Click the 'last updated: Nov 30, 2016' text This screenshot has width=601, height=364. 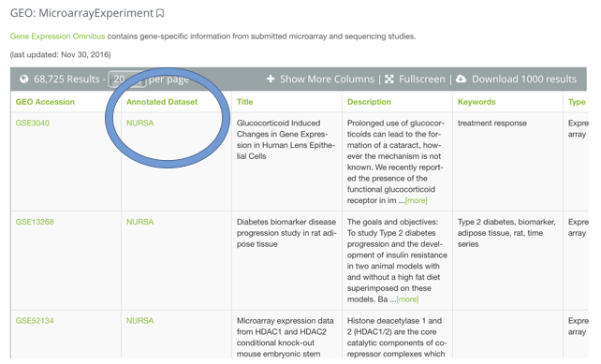tap(60, 55)
